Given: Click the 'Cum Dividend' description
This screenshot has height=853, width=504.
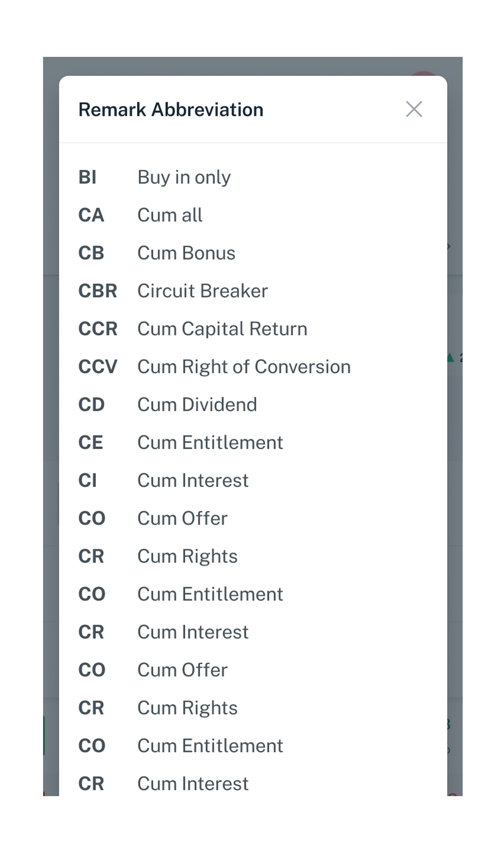Looking at the screenshot, I should click(197, 405).
